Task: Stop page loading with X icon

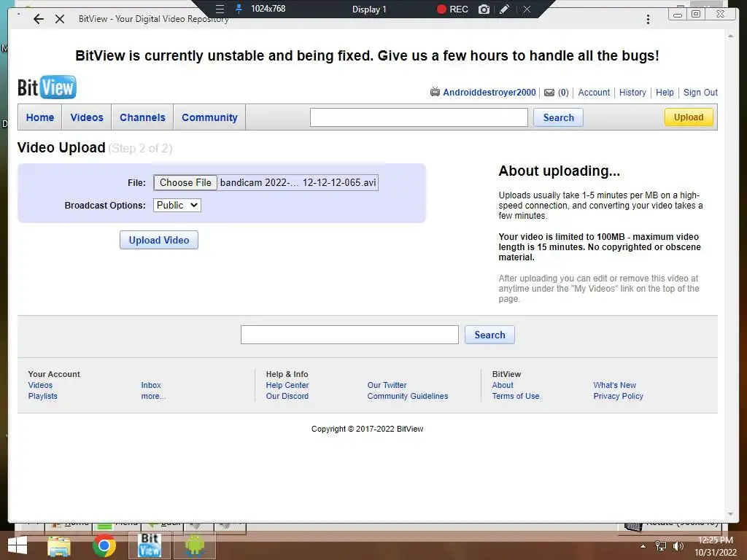Action: pos(60,19)
